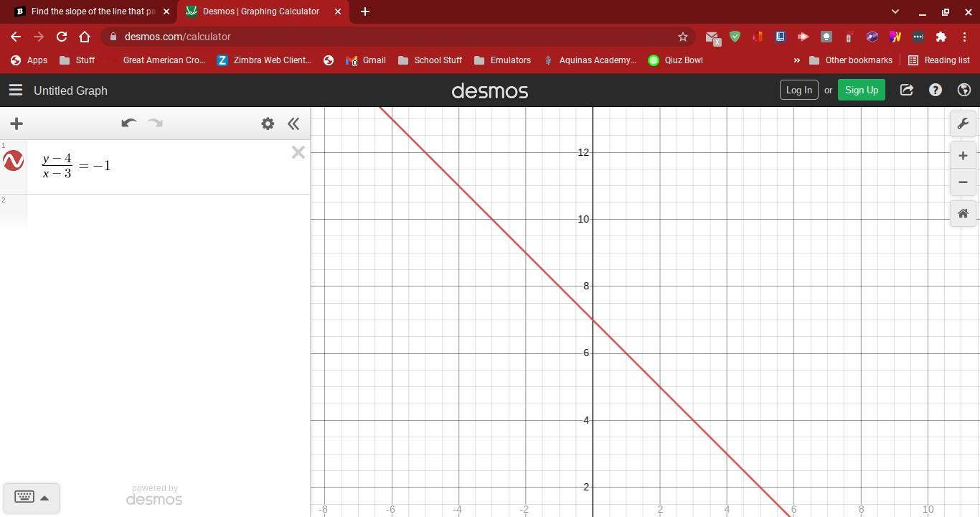Focus the desmos.com address bar
Image resolution: width=980 pixels, height=517 pixels.
397,37
